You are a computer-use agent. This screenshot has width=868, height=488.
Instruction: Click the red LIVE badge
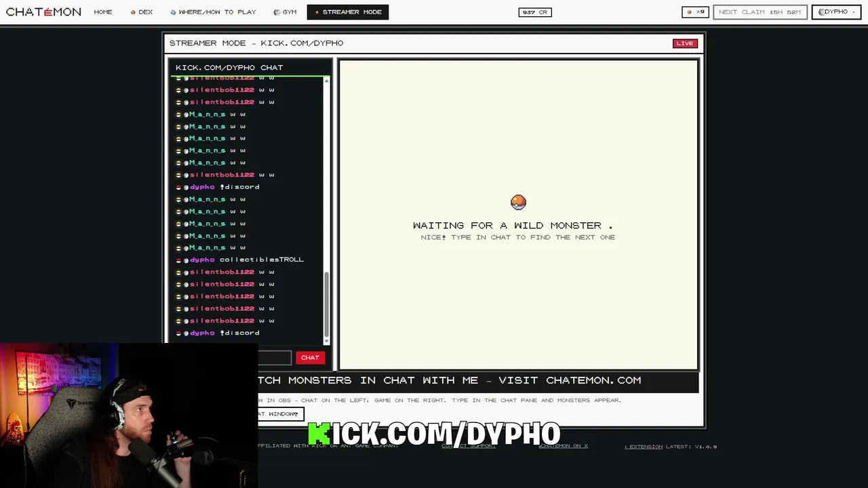tap(685, 43)
